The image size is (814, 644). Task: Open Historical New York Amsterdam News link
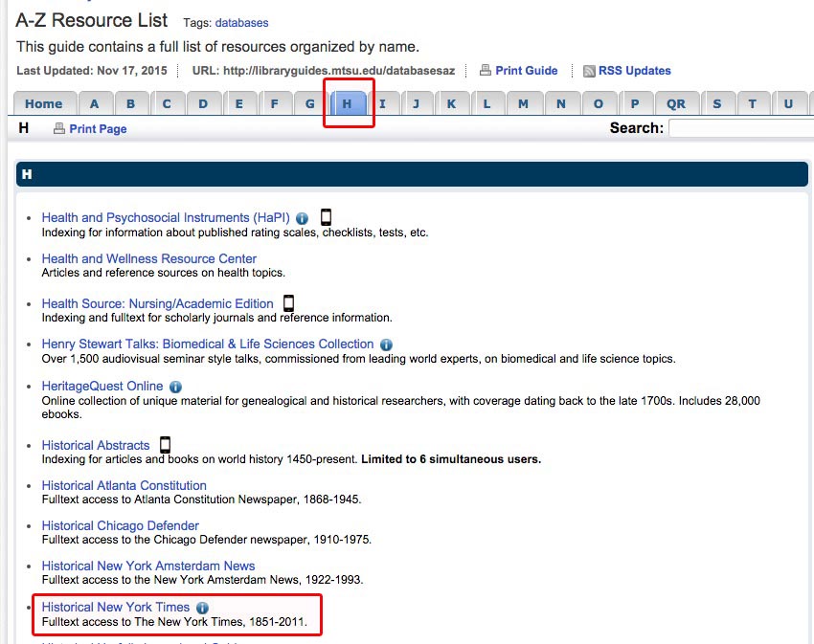[x=148, y=566]
